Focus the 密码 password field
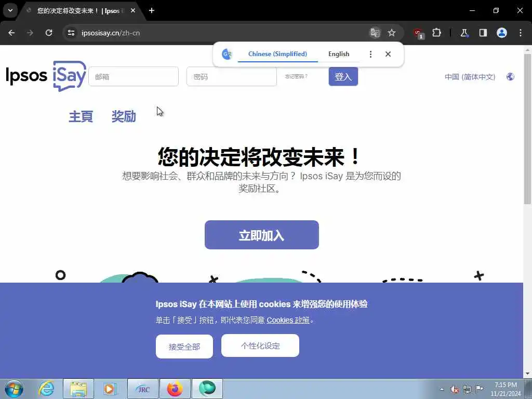The height and width of the screenshot is (399, 532). (x=231, y=77)
